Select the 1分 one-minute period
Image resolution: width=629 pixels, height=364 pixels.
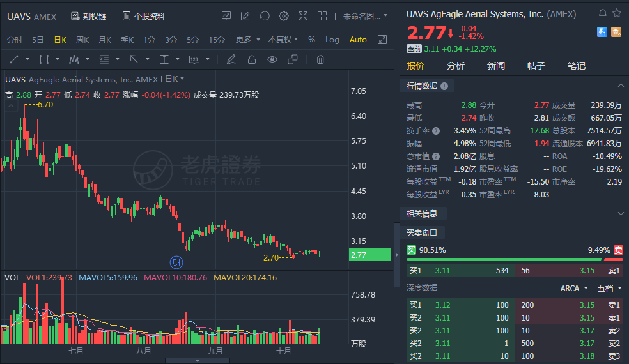click(149, 40)
